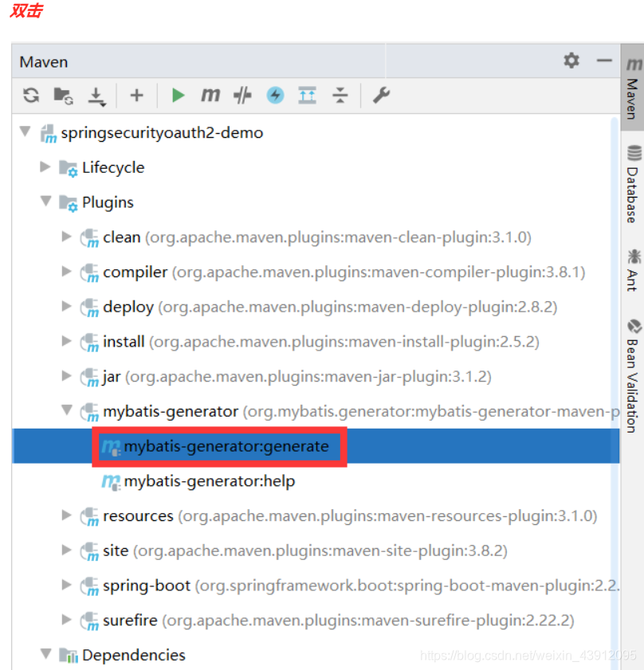644x670 pixels.
Task: Execute Maven goal with the m icon
Action: [x=210, y=95]
